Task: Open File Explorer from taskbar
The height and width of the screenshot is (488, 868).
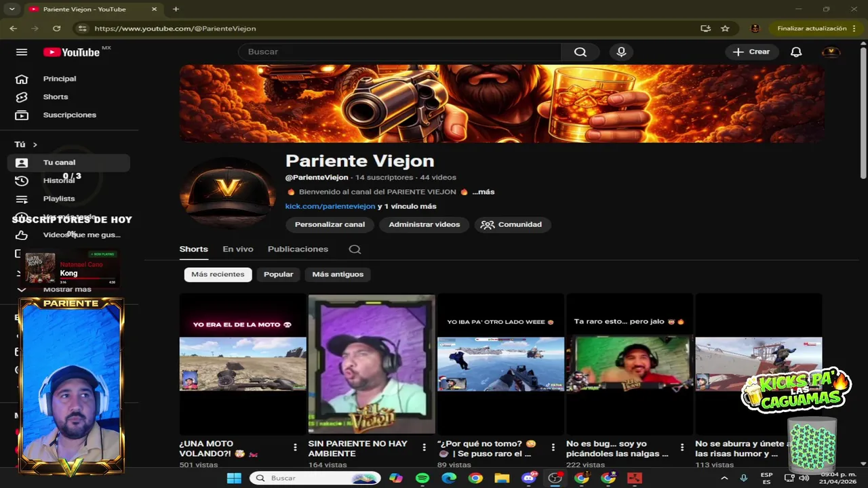Action: click(x=502, y=478)
